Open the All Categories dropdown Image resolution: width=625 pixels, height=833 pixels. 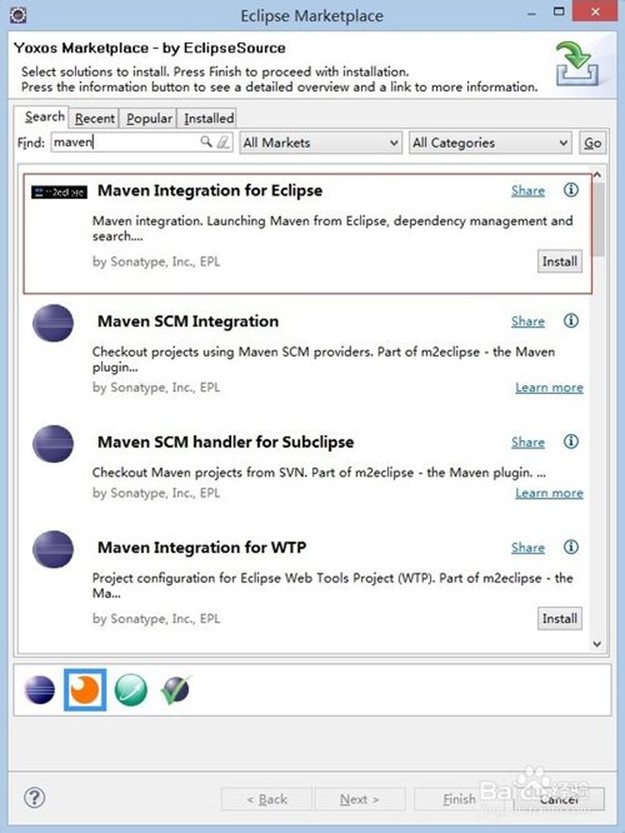[490, 143]
